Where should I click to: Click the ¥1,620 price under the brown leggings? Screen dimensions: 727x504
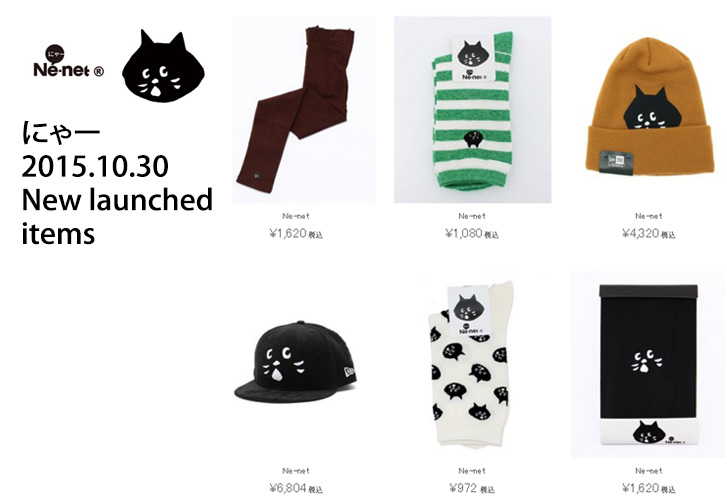pos(296,233)
